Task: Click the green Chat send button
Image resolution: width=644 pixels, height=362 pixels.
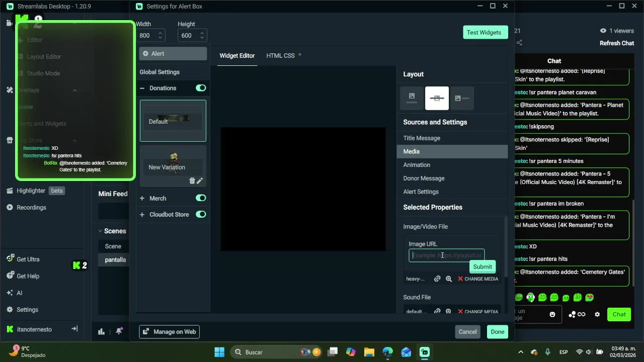Action: tap(619, 314)
